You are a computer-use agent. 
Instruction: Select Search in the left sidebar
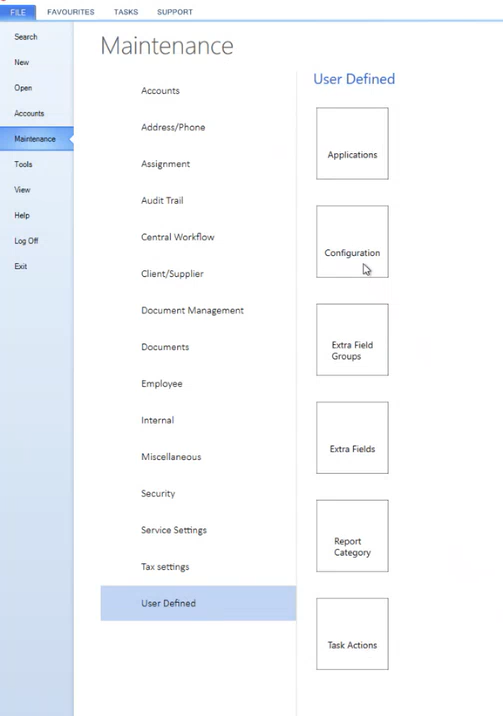26,37
